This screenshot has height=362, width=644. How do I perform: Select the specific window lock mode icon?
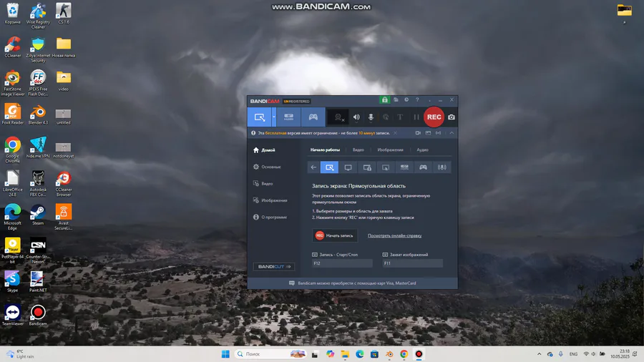(x=367, y=167)
